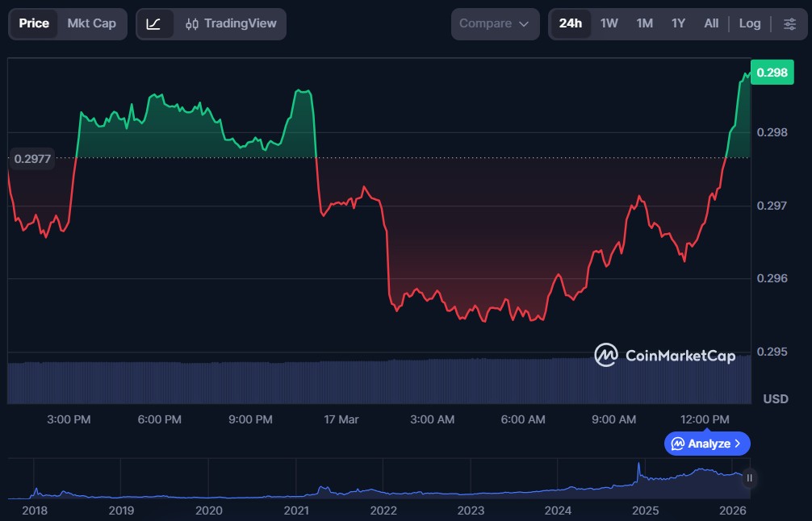Open the Compare dropdown

coord(494,23)
